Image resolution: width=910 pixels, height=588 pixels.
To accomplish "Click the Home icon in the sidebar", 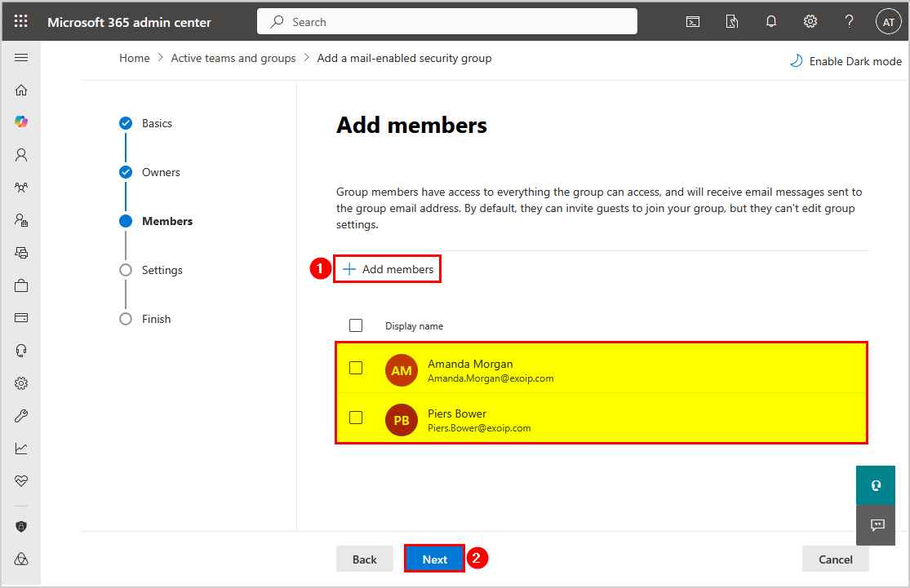I will (21, 90).
